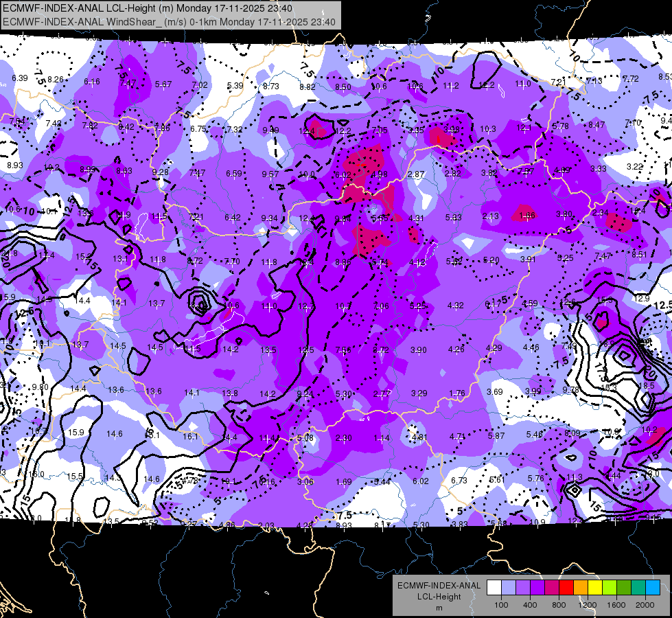Screen dimensions: 672x618
Task: Click the wind shear value 3.22
Action: coord(635,166)
